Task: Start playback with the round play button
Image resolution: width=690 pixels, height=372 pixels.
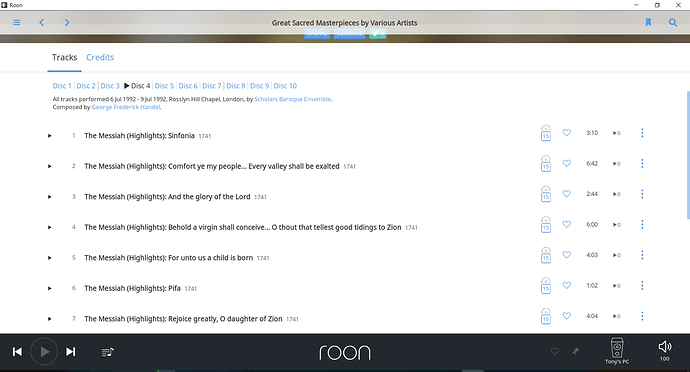Action: pyautogui.click(x=44, y=352)
